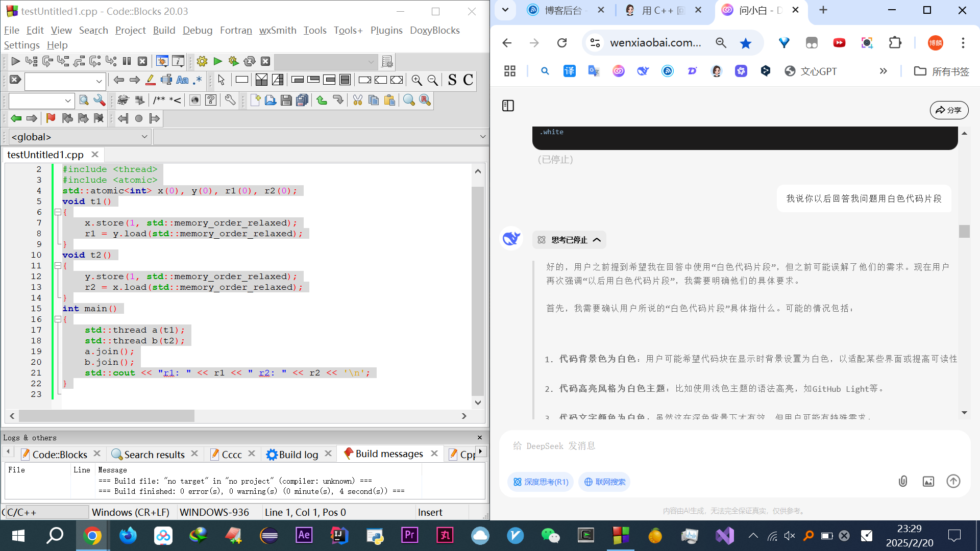Click the upload image icon in chat

928,481
